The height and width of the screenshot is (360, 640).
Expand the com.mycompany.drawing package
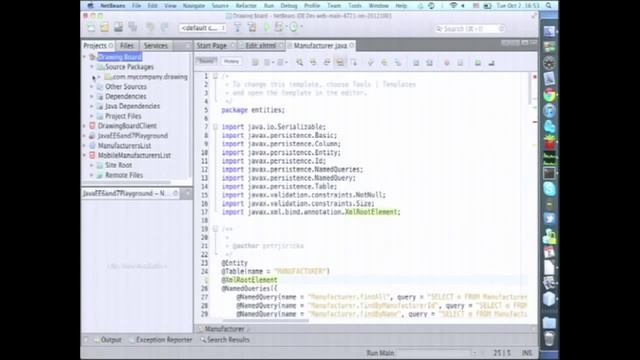click(99, 77)
